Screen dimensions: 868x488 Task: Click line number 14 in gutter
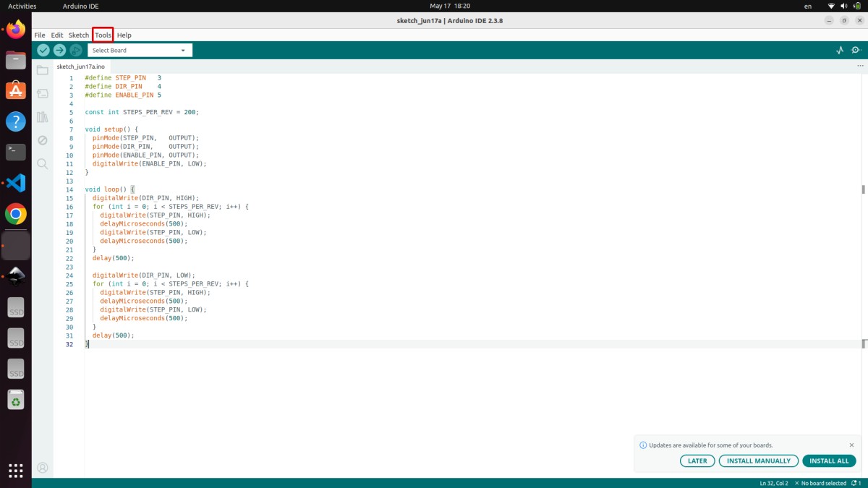click(69, 189)
